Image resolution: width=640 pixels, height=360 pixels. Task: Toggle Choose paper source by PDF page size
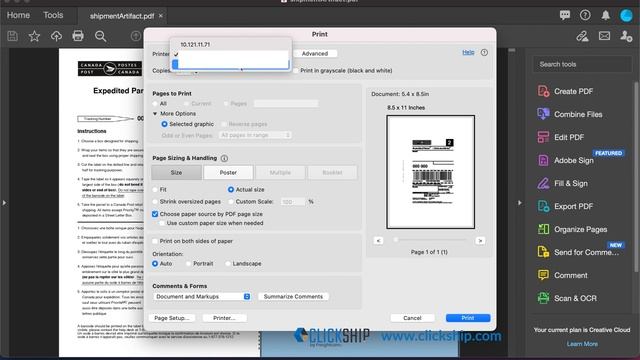[155, 214]
